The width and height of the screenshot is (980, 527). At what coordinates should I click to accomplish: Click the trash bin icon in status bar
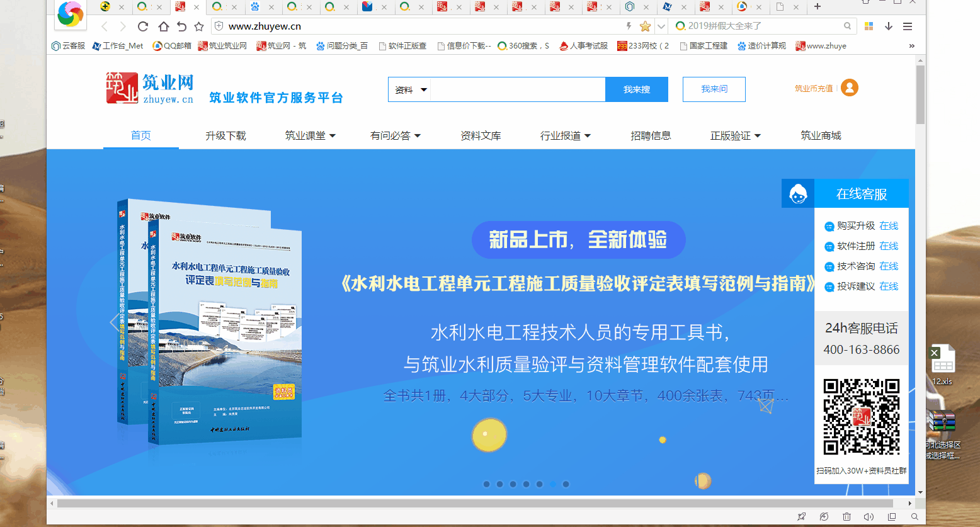coord(846,517)
